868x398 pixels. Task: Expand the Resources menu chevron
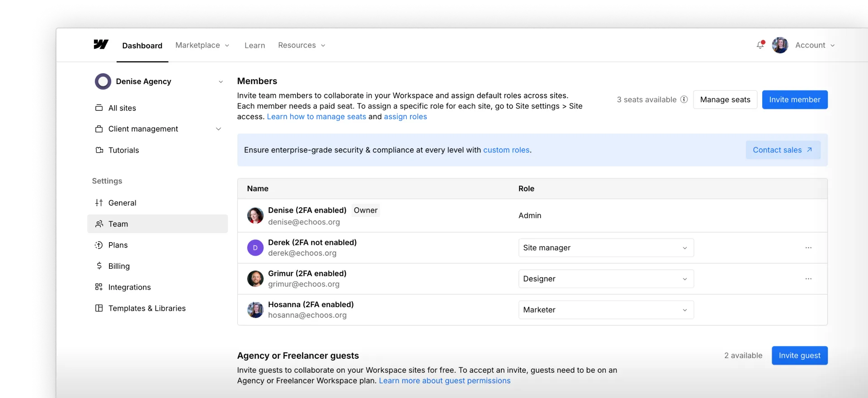coord(323,46)
